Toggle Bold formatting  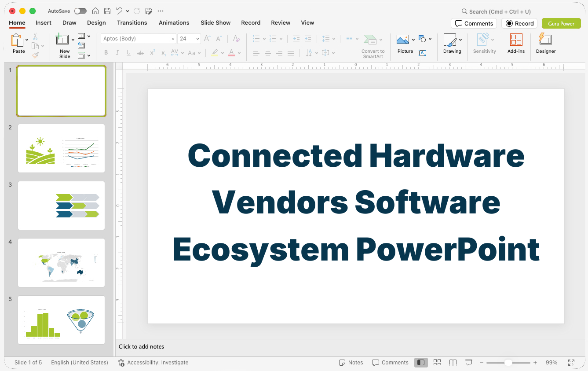click(106, 53)
